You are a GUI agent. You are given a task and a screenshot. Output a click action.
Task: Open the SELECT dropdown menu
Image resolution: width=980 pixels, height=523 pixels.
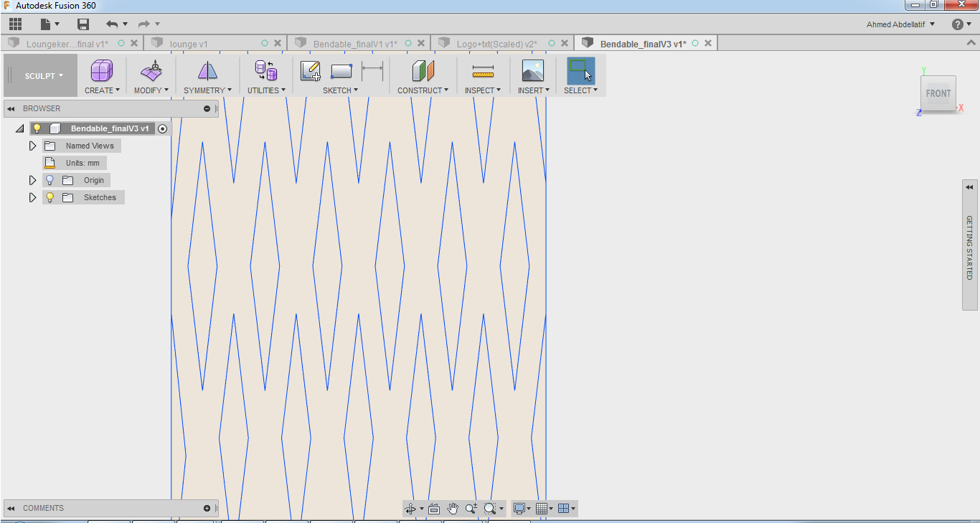(580, 90)
